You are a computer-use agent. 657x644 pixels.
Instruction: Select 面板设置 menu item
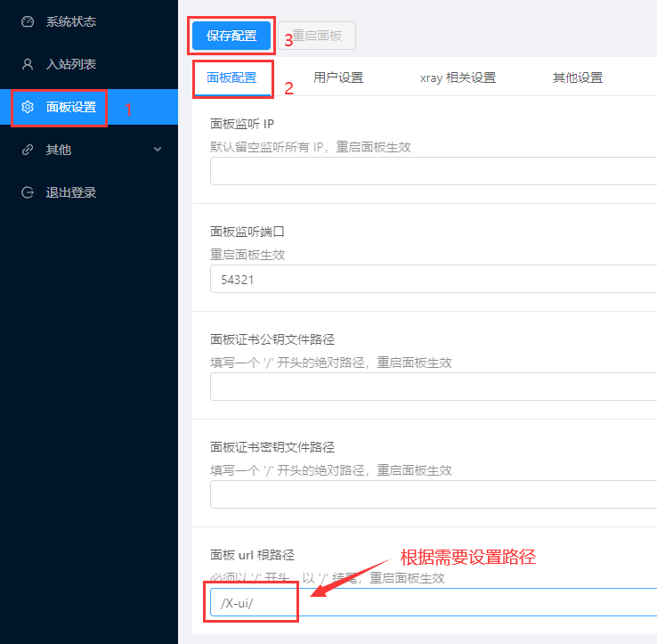[x=70, y=107]
